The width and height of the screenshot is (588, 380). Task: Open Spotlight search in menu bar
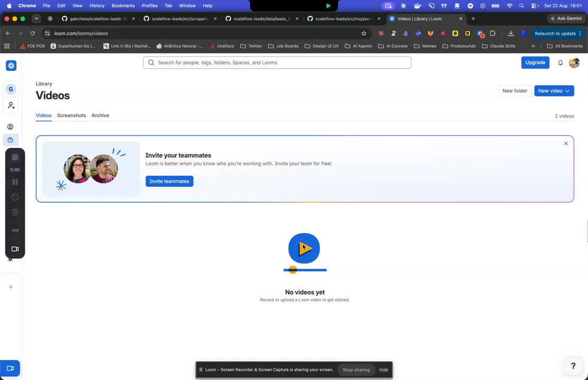(521, 6)
